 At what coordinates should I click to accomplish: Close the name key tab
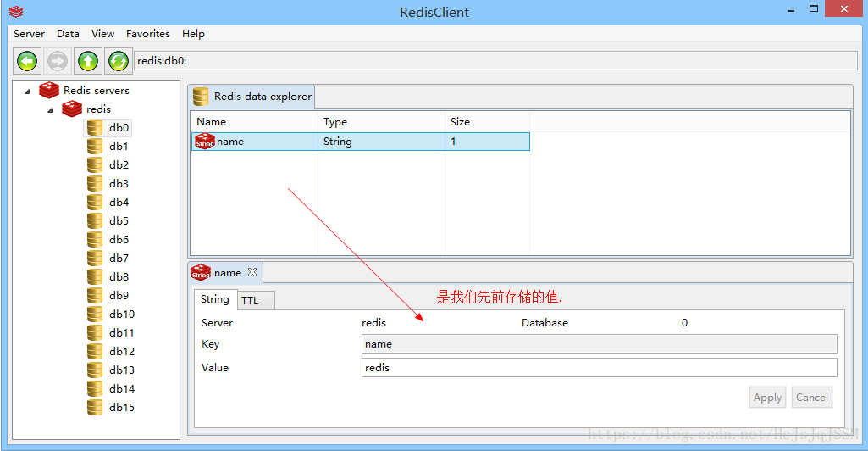tap(252, 272)
